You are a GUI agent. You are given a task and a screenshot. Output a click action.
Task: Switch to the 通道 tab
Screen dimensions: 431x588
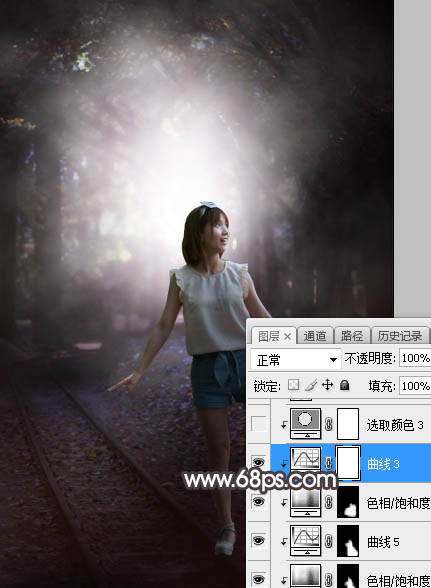[314, 336]
